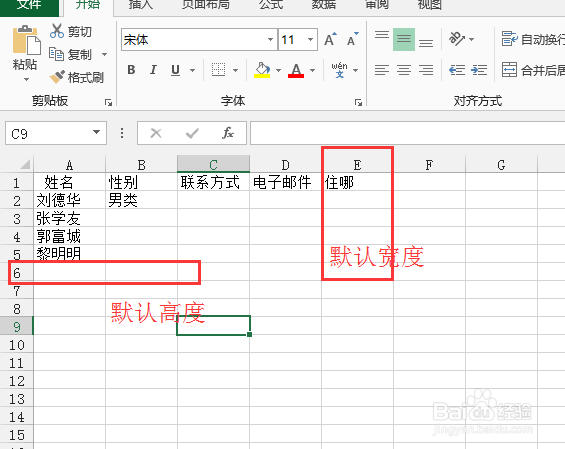This screenshot has width=565, height=449.
Task: Switch to Insert (插入) tab
Action: pos(141,5)
